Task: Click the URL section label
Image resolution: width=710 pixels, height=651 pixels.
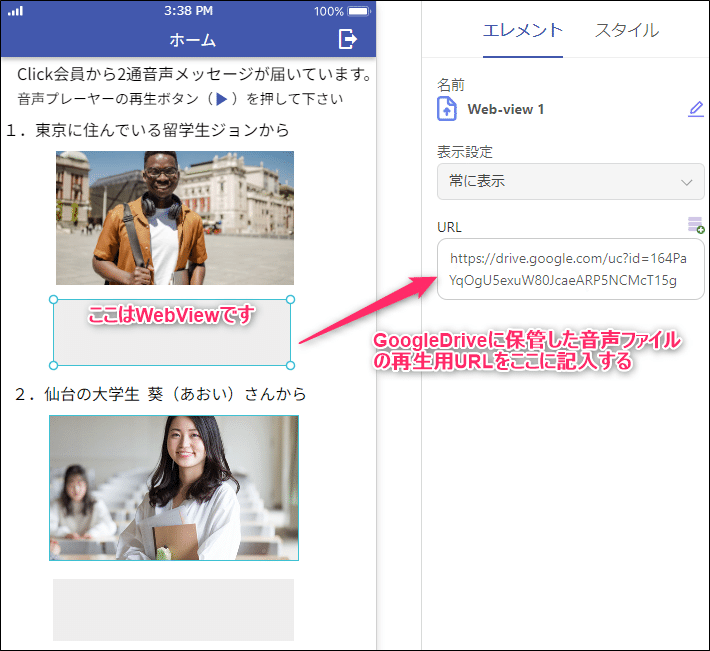Action: click(449, 227)
